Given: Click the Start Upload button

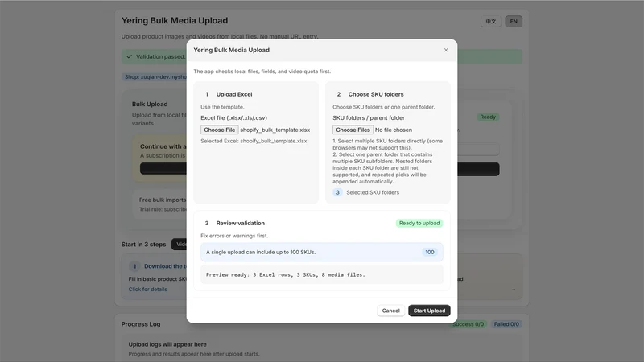Looking at the screenshot, I should tap(429, 311).
